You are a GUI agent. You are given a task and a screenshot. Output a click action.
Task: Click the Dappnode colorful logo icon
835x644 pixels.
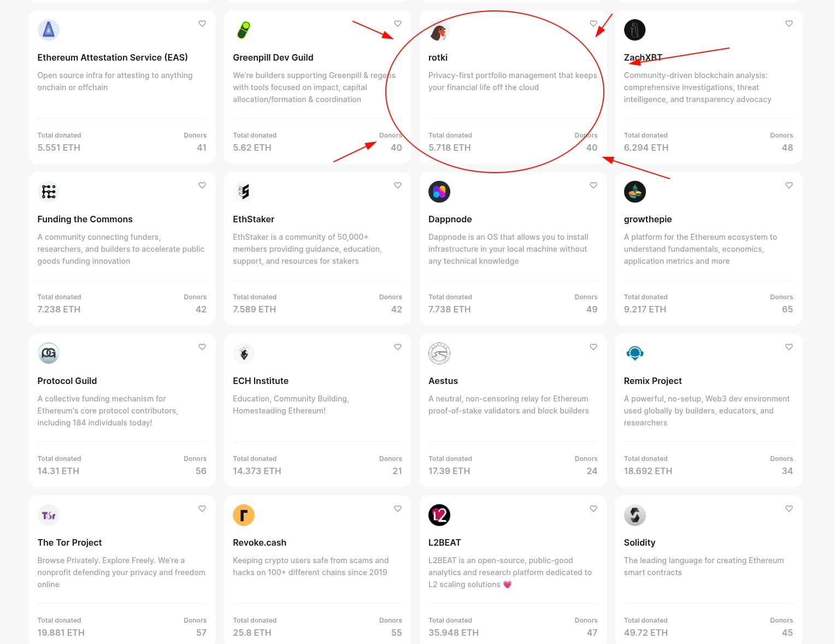point(439,192)
